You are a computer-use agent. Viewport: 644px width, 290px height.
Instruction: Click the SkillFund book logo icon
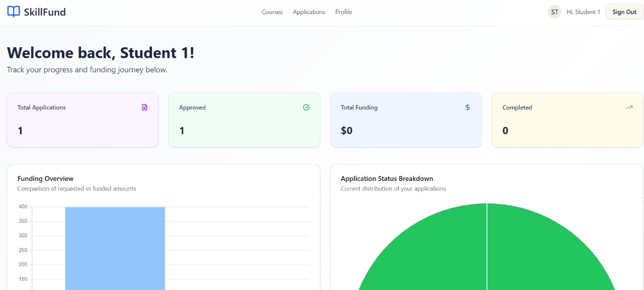(14, 12)
